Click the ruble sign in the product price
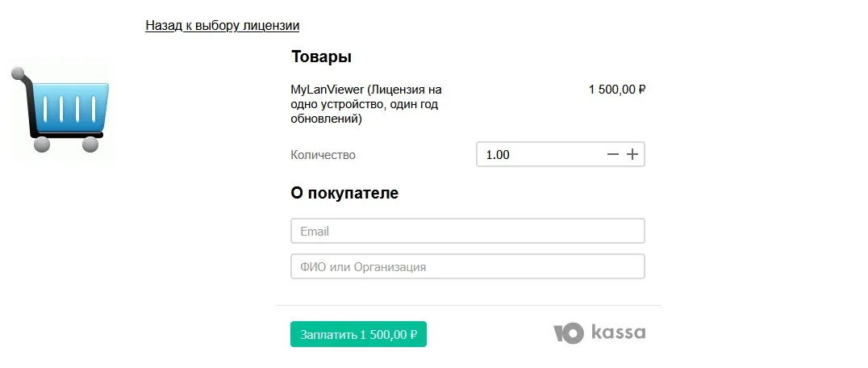 coord(642,90)
